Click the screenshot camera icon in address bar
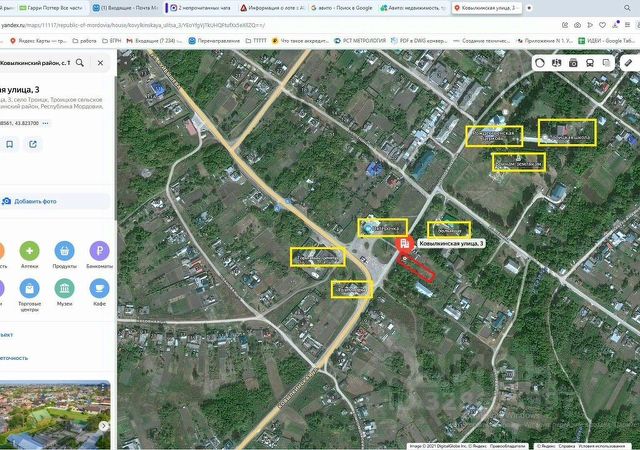 click(x=577, y=25)
